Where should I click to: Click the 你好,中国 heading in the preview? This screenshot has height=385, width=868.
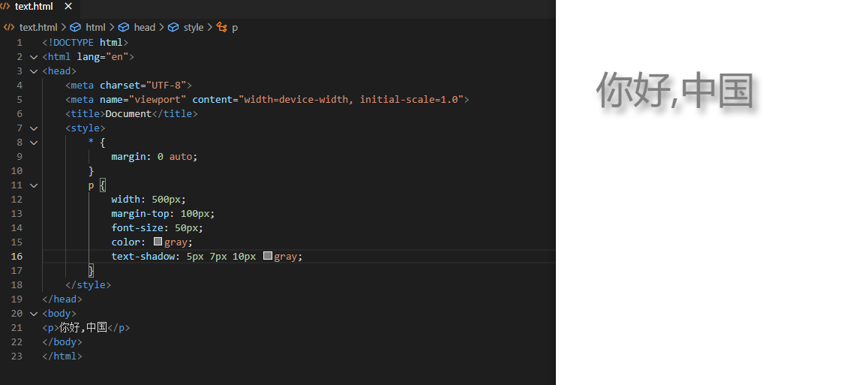(x=674, y=90)
